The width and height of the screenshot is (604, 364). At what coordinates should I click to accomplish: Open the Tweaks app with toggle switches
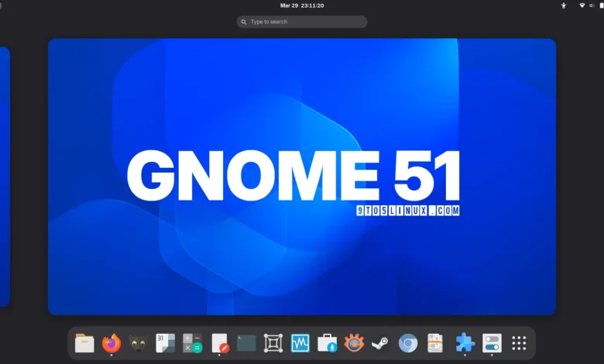(x=492, y=343)
